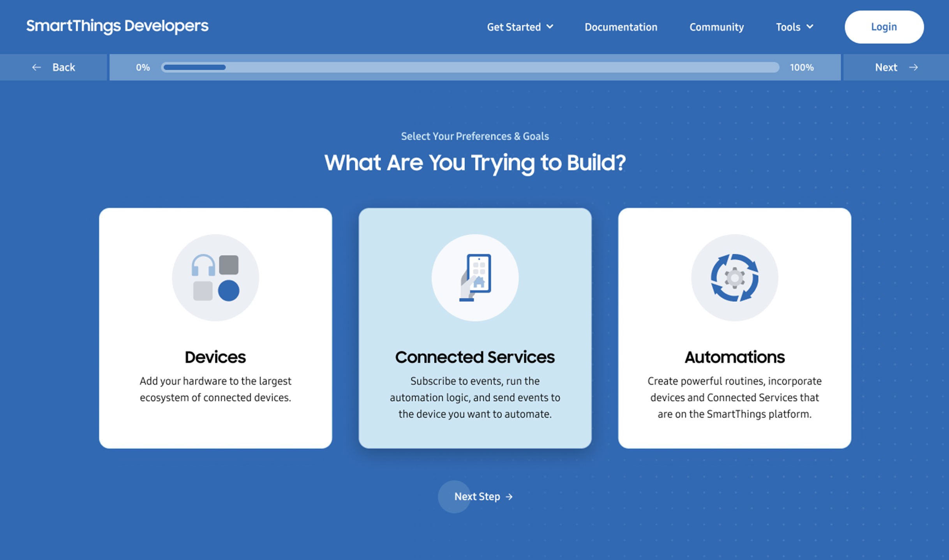The height and width of the screenshot is (560, 949).
Task: Expand the Get Started dropdown
Action: [x=513, y=27]
